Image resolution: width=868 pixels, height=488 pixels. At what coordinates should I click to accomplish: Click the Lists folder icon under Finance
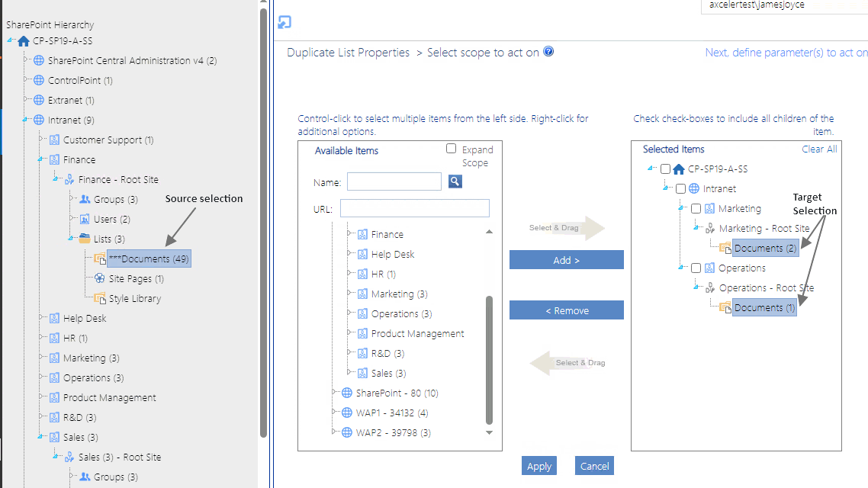(x=84, y=238)
